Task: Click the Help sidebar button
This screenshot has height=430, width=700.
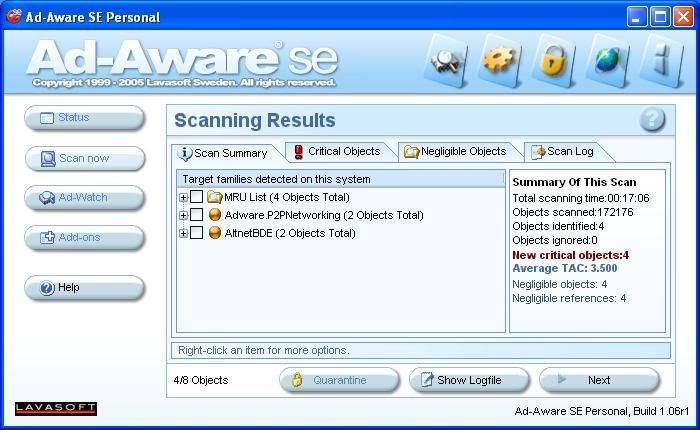Action: click(x=85, y=288)
